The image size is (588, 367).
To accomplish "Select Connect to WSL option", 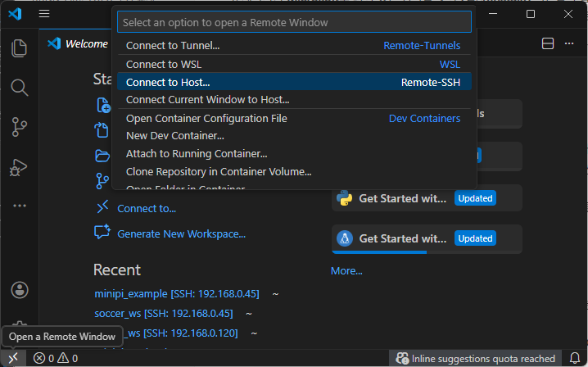I will tap(294, 65).
